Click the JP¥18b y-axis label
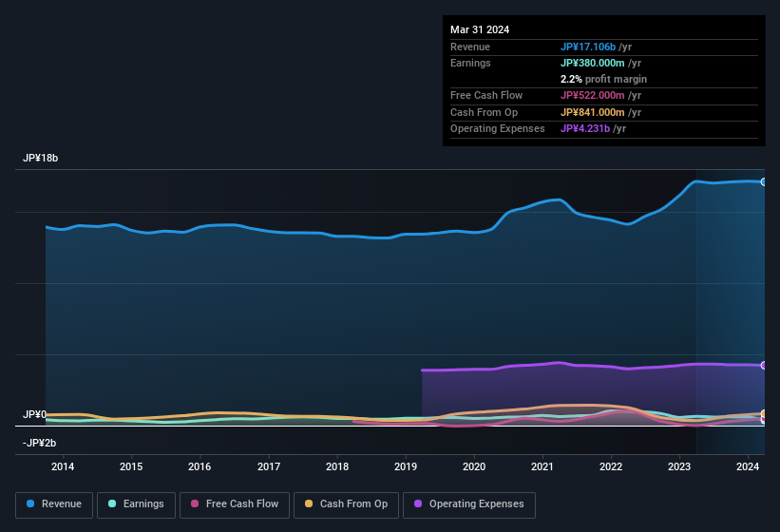The height and width of the screenshot is (532, 780). tap(41, 159)
